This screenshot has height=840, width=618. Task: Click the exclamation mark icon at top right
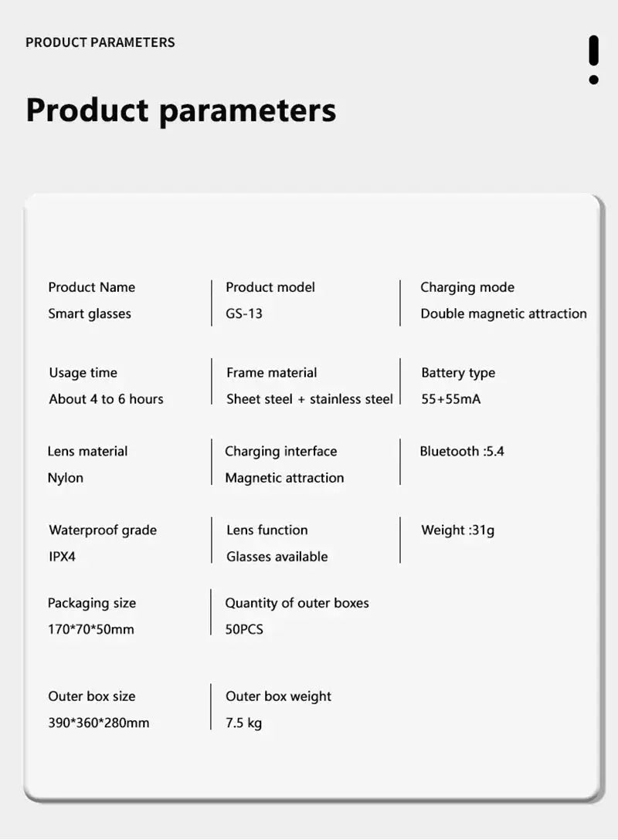593,59
